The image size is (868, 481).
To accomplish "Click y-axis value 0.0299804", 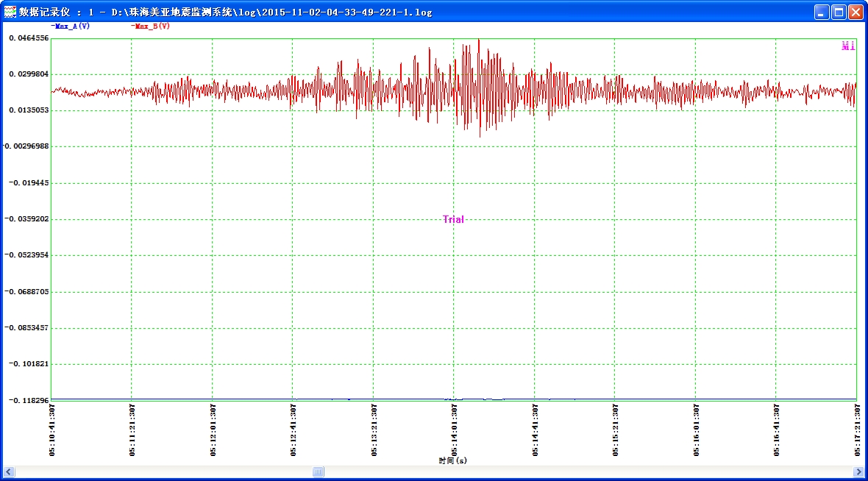I will click(29, 74).
